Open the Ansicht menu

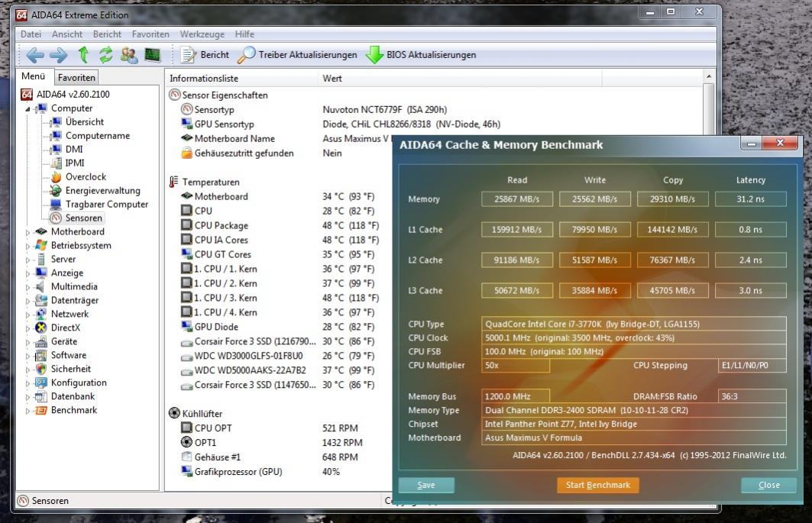[66, 34]
